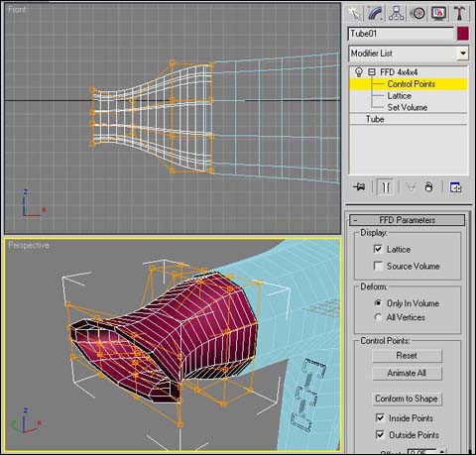The height and width of the screenshot is (455, 476).
Task: Click the Front viewport label
Action: [x=17, y=10]
